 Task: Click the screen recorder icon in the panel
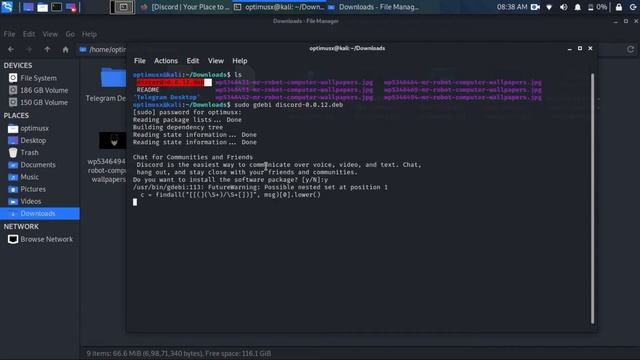coord(71,7)
